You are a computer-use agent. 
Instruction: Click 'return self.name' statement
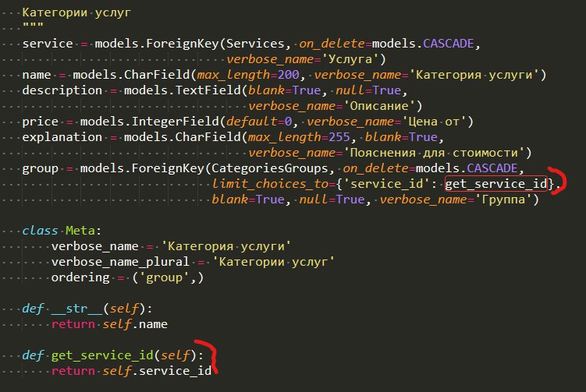point(109,324)
